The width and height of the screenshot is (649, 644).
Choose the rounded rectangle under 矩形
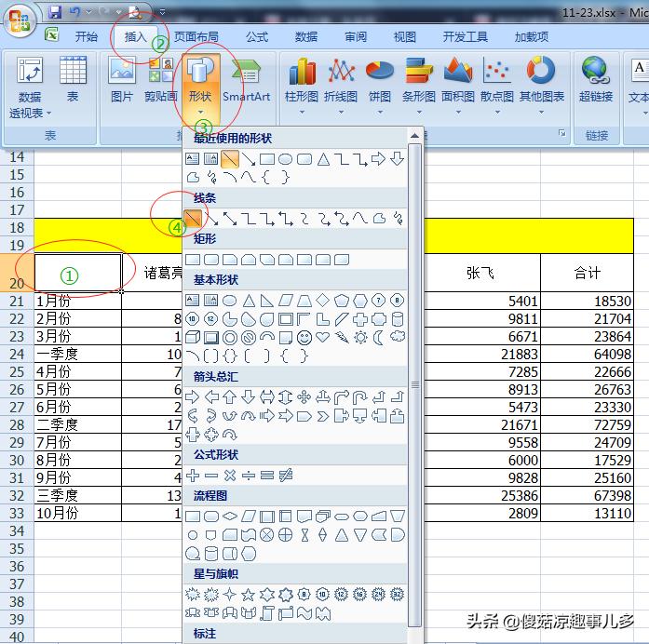click(211, 260)
